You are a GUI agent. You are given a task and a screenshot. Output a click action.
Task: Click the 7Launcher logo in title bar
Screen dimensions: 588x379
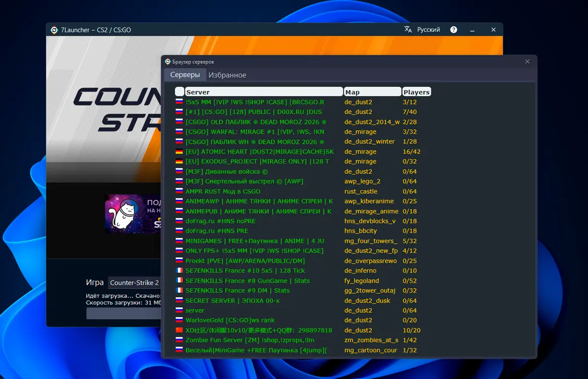click(x=54, y=30)
